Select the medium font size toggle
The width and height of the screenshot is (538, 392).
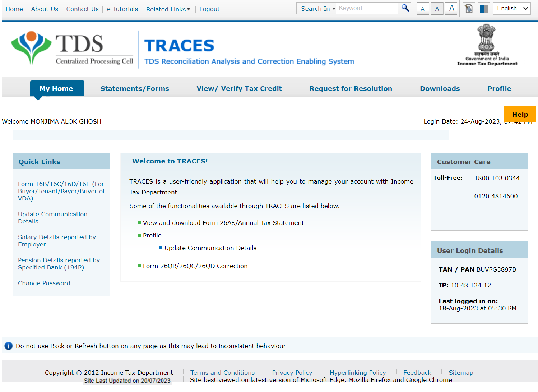tap(437, 8)
